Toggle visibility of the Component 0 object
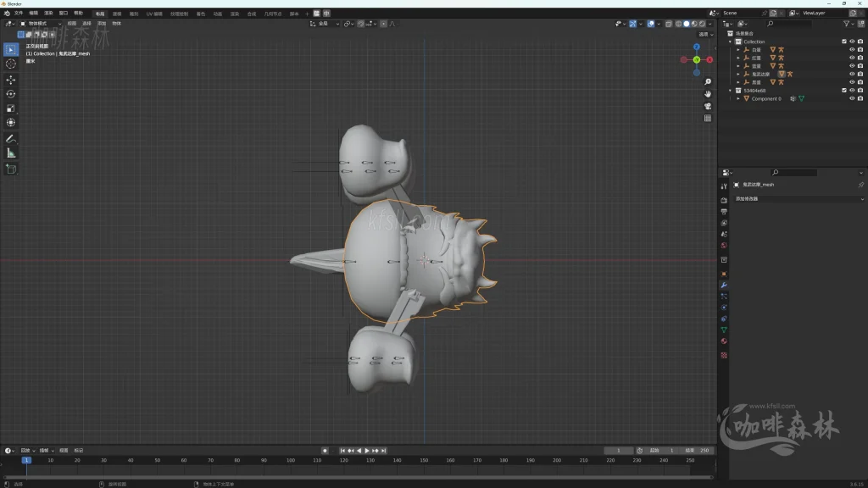The height and width of the screenshot is (488, 868). pyautogui.click(x=852, y=98)
